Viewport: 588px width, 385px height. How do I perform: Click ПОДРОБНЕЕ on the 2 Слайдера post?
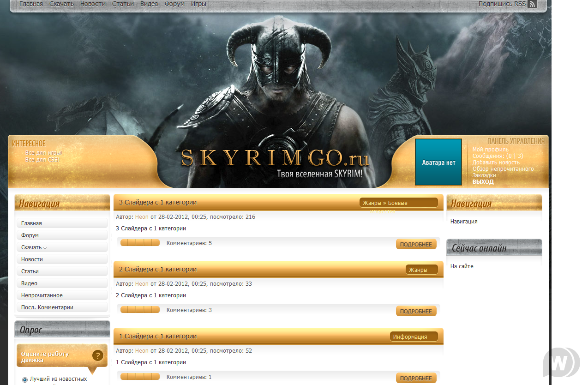416,311
